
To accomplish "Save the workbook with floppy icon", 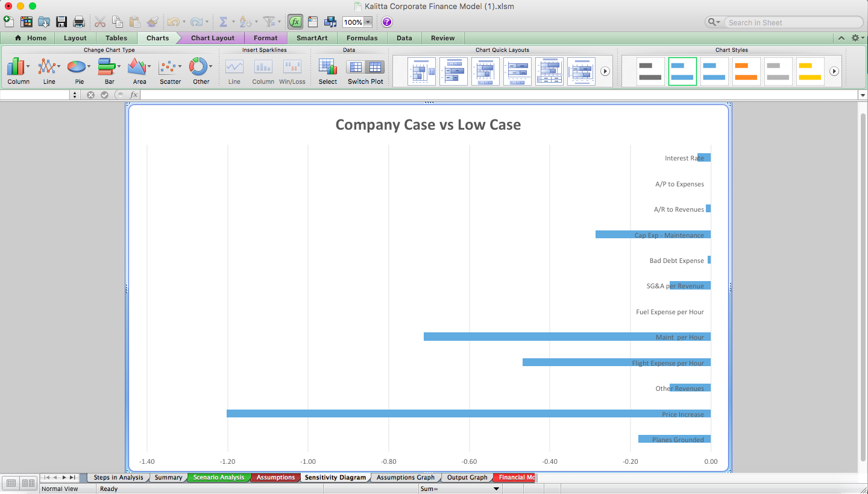I will coord(61,22).
